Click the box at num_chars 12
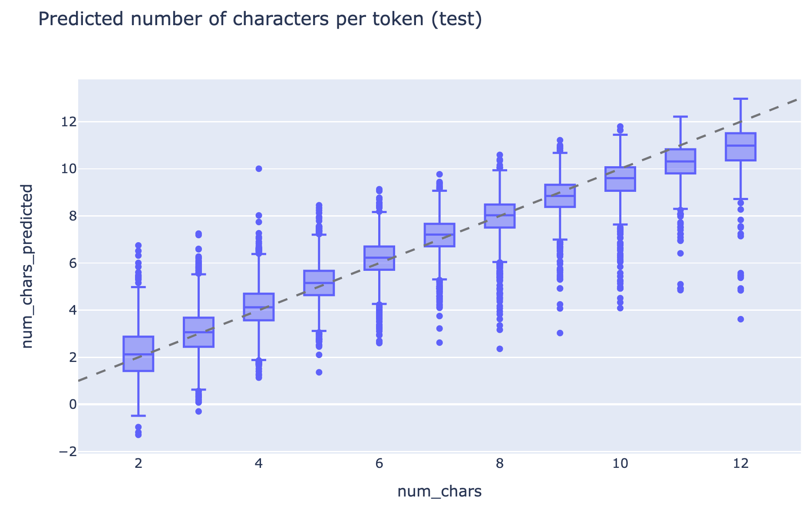 (x=741, y=147)
